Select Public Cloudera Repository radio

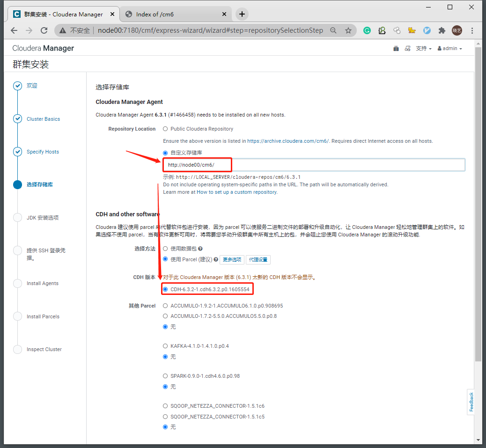165,129
